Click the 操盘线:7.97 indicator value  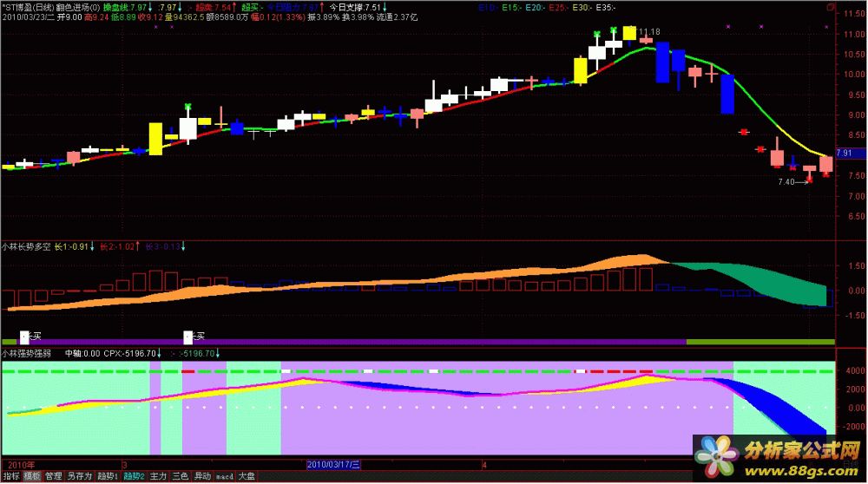(x=125, y=8)
